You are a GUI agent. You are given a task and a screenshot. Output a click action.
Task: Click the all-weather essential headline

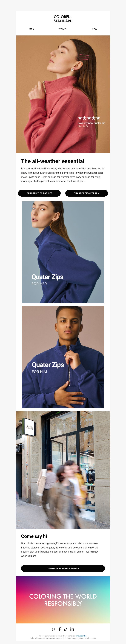click(53, 161)
